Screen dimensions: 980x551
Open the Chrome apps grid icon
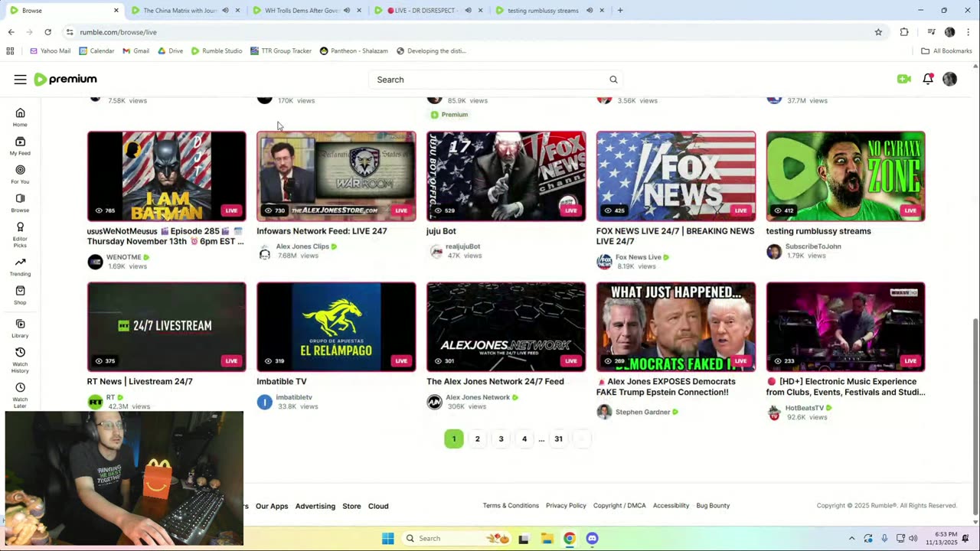pyautogui.click(x=10, y=51)
